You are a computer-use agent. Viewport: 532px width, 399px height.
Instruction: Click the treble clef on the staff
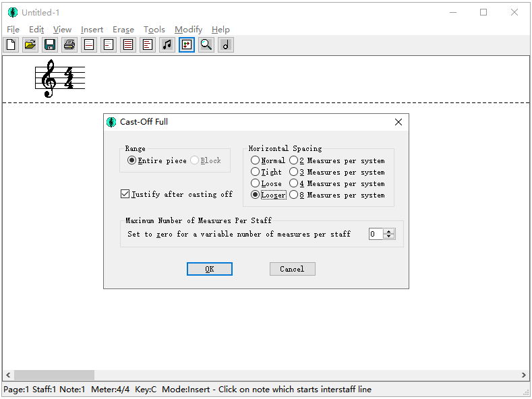[48, 78]
